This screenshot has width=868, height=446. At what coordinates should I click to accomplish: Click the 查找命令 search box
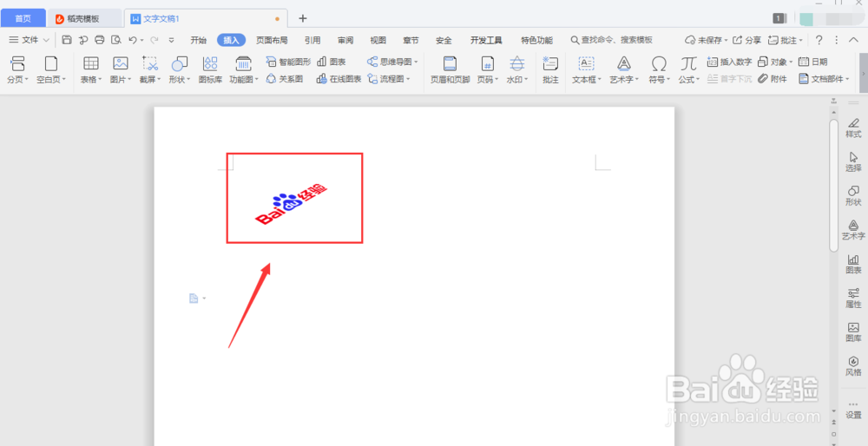pyautogui.click(x=612, y=40)
